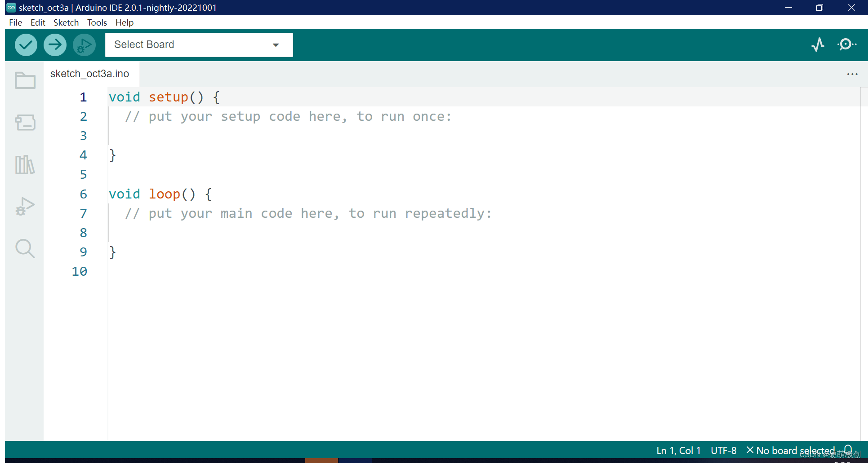Screen dimensions: 868x463
Task: Click line number 10 in the gutter
Action: coord(80,271)
